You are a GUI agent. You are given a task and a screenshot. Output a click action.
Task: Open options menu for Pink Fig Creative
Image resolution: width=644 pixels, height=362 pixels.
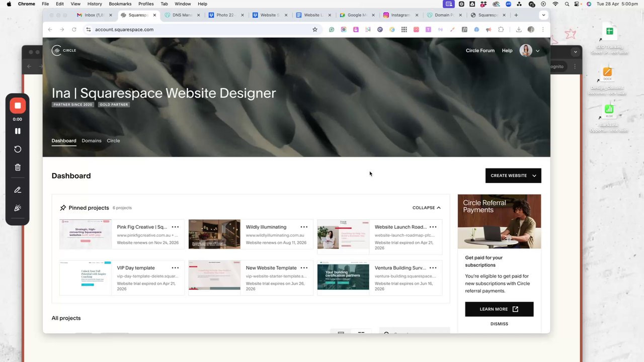click(175, 227)
